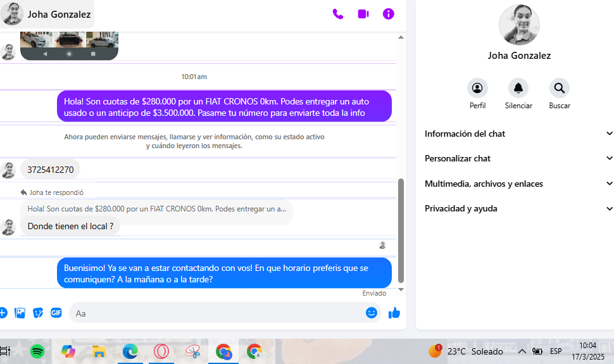Expand Privacidad y ayuda section
The image size is (614, 364).
tap(518, 208)
